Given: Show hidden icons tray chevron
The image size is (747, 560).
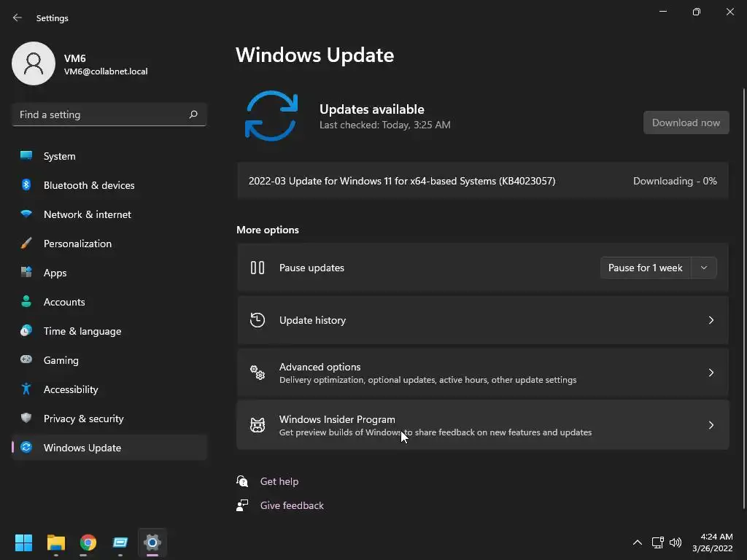Looking at the screenshot, I should pyautogui.click(x=637, y=542).
